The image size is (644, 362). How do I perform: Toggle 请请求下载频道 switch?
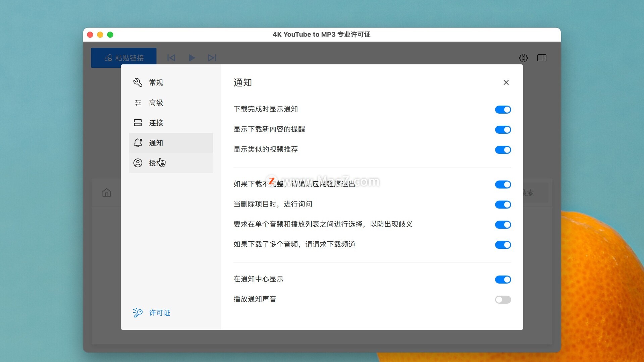[503, 245]
